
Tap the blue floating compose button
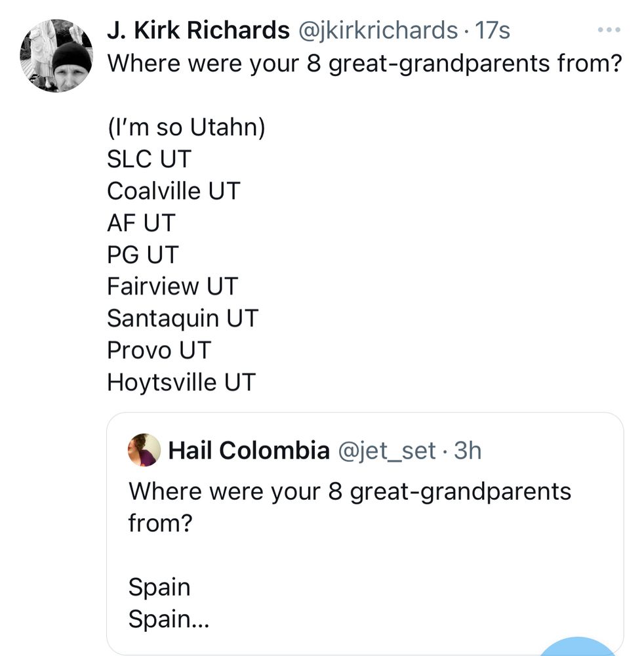click(577, 648)
